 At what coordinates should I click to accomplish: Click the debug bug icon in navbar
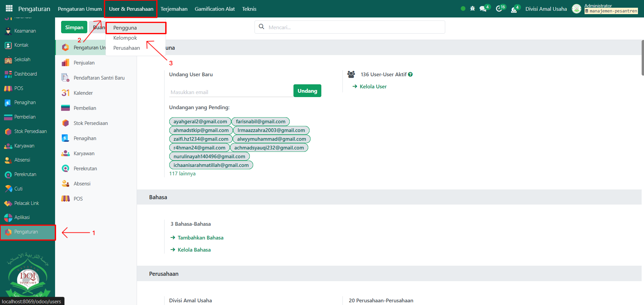[x=472, y=9]
